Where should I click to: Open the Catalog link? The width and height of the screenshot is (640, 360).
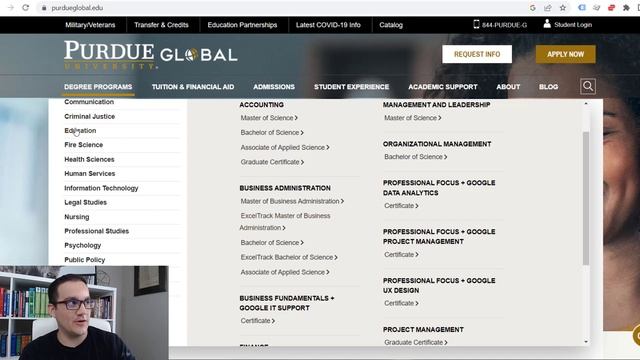(x=391, y=25)
